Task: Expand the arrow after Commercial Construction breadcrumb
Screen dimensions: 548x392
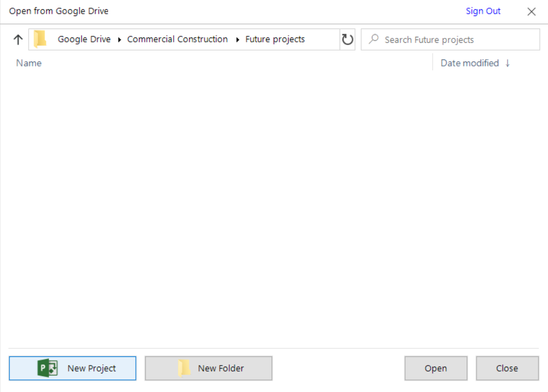Action: point(237,40)
